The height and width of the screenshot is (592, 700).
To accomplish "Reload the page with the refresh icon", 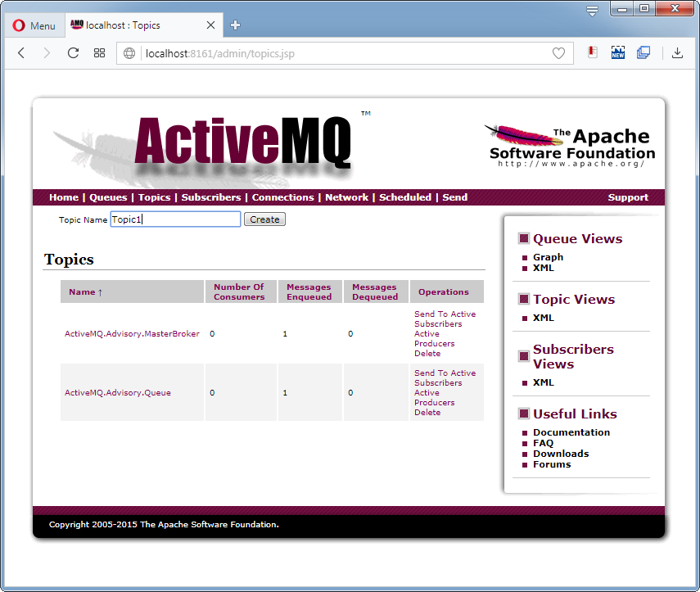I will point(73,53).
